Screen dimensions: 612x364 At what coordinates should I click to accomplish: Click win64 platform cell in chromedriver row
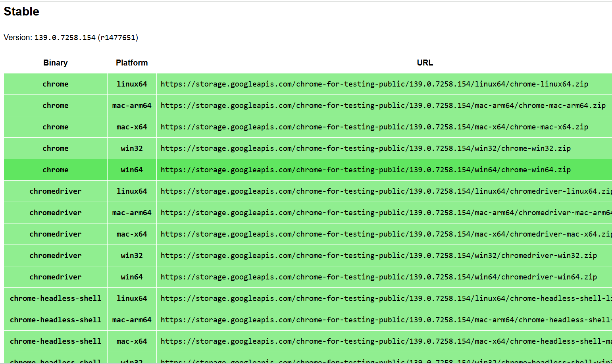coord(132,277)
